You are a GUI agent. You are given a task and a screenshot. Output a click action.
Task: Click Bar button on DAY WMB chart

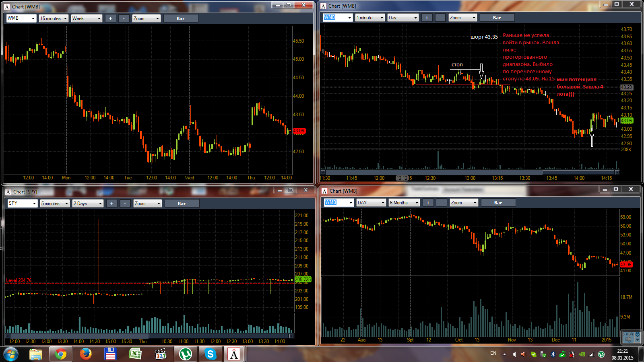tap(498, 203)
